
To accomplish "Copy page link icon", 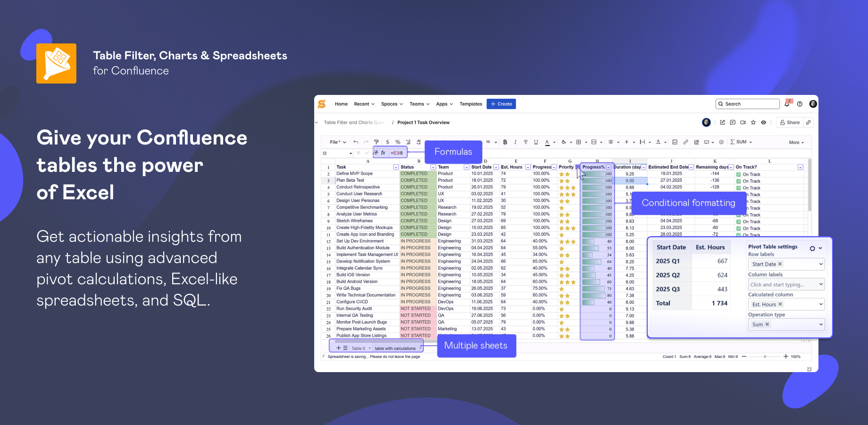I will click(x=809, y=122).
